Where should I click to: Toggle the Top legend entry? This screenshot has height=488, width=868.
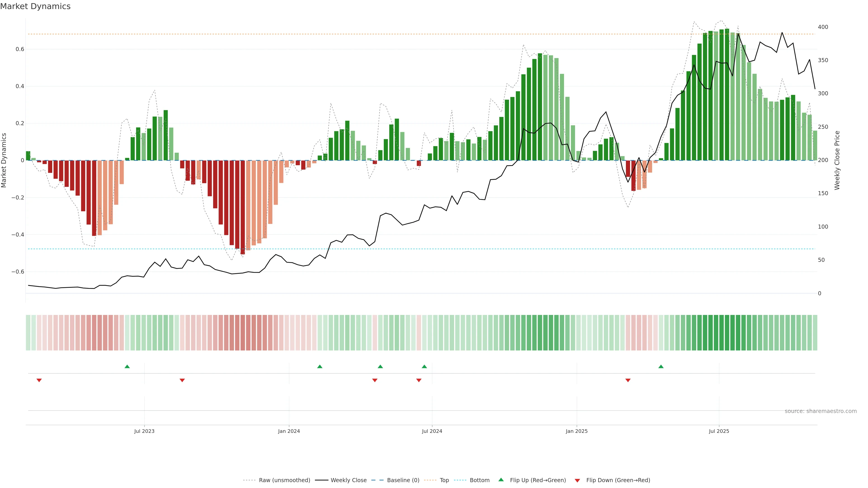click(444, 480)
